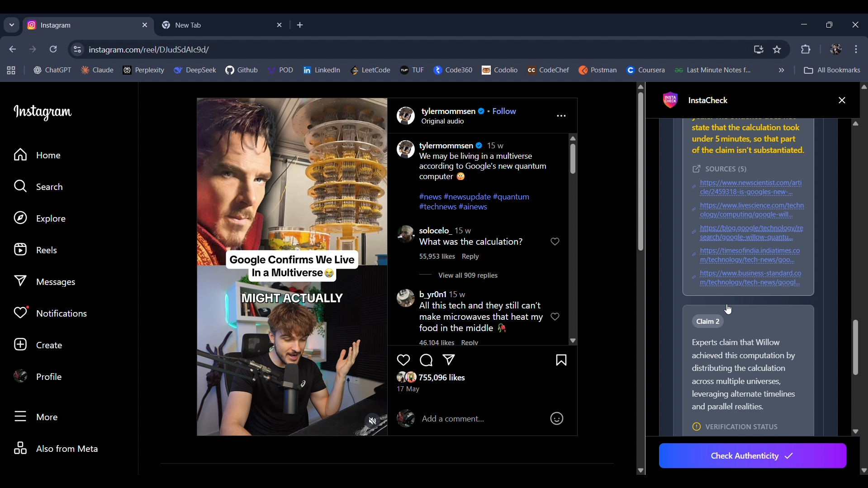Image resolution: width=868 pixels, height=488 pixels.
Task: Open the reel's three-dot options menu
Action: coord(561,116)
